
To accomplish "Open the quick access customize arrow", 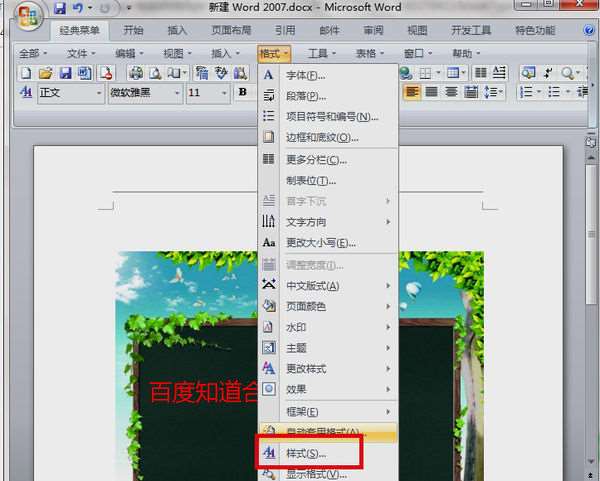I will point(129,8).
